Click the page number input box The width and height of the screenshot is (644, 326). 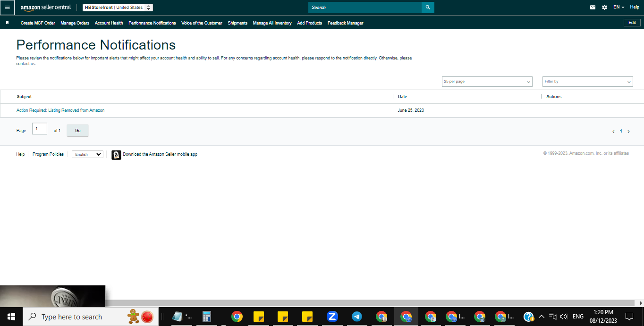40,129
